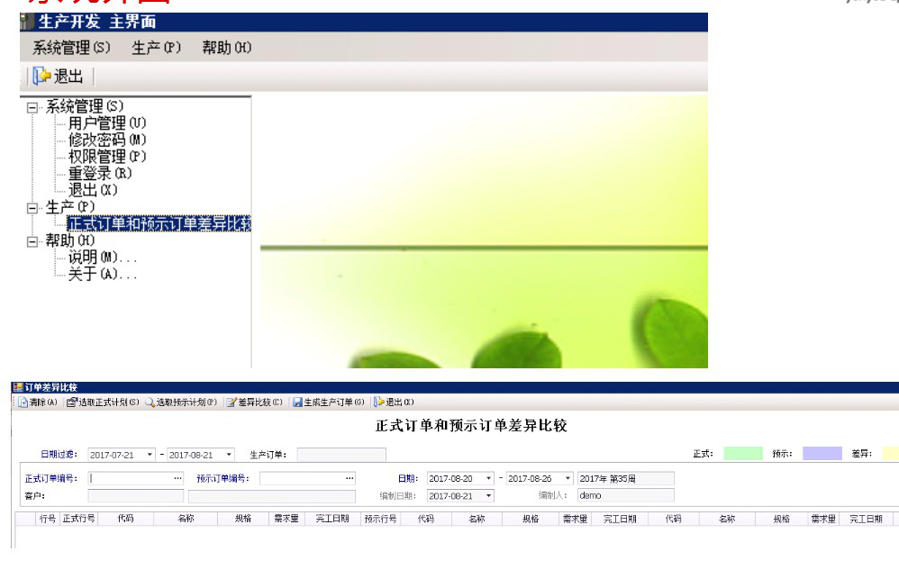The width and height of the screenshot is (899, 588).
Task: Click 选取正式计划 toolbar icon
Action: click(x=72, y=403)
